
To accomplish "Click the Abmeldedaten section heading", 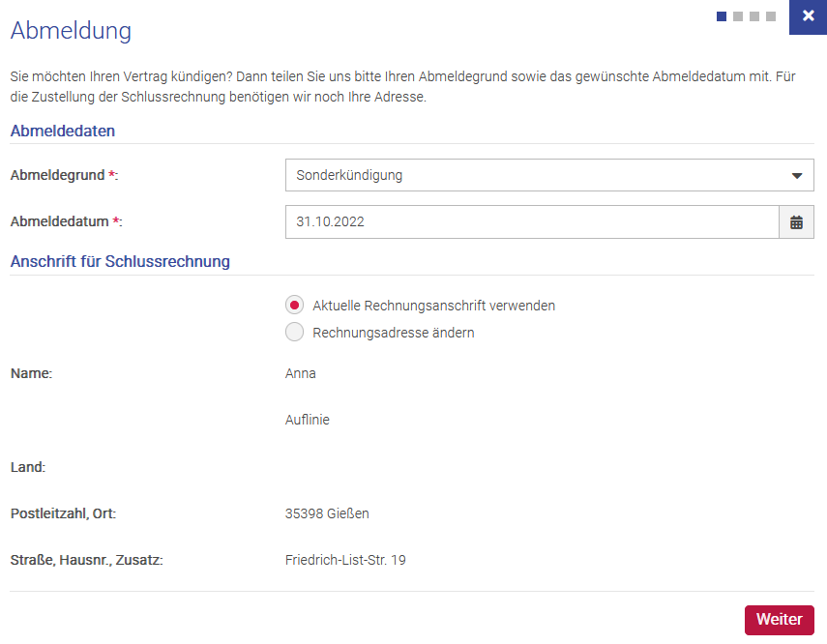I will click(x=63, y=131).
